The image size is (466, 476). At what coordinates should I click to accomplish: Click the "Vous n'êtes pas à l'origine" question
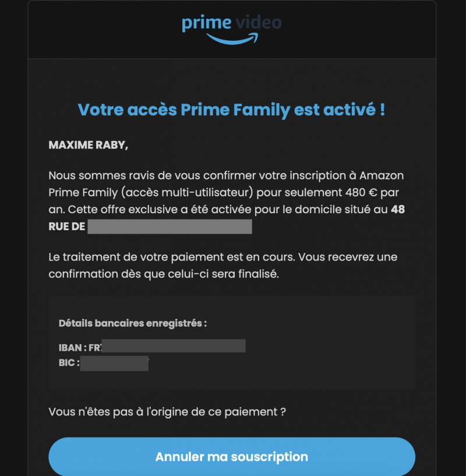click(x=167, y=412)
